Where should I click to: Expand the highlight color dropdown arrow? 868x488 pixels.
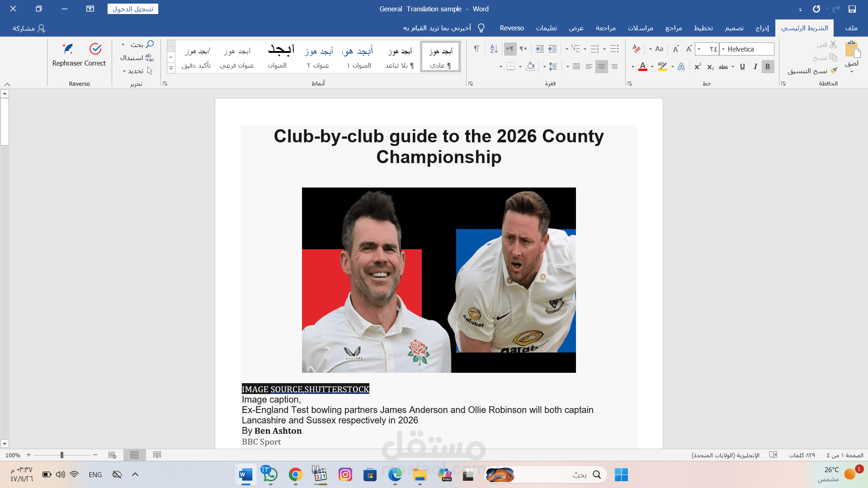pos(652,67)
